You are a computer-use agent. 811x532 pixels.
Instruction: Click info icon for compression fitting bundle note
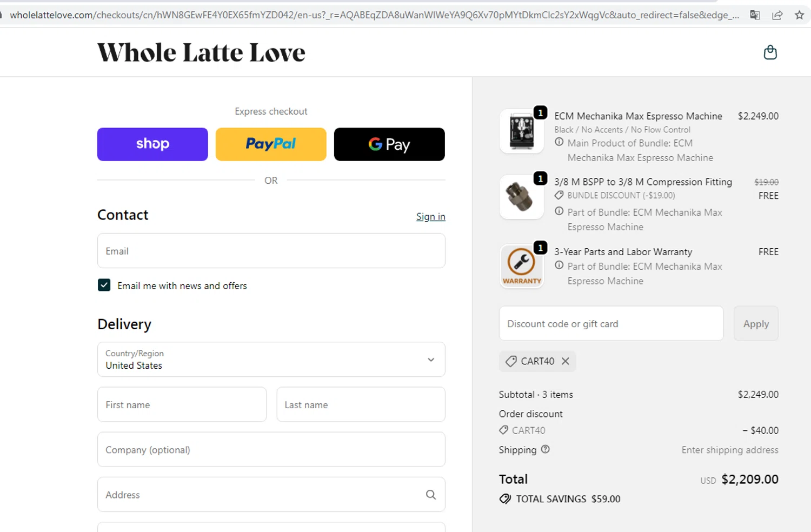point(559,211)
